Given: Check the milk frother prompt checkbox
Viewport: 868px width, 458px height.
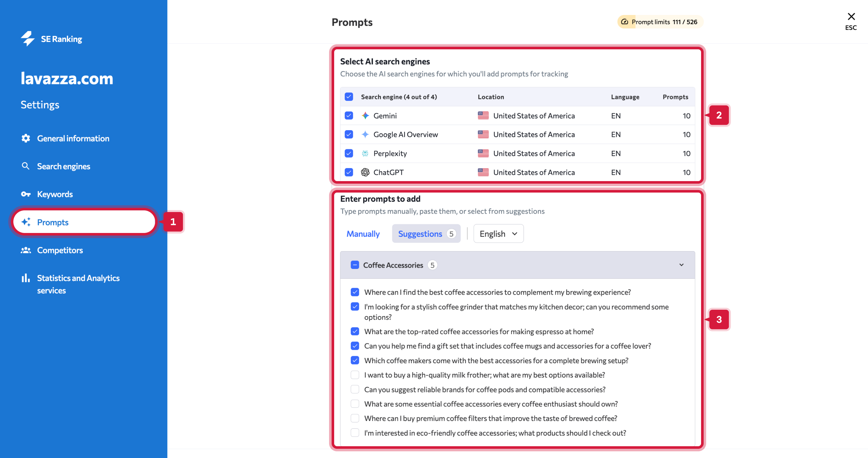Looking at the screenshot, I should point(355,375).
